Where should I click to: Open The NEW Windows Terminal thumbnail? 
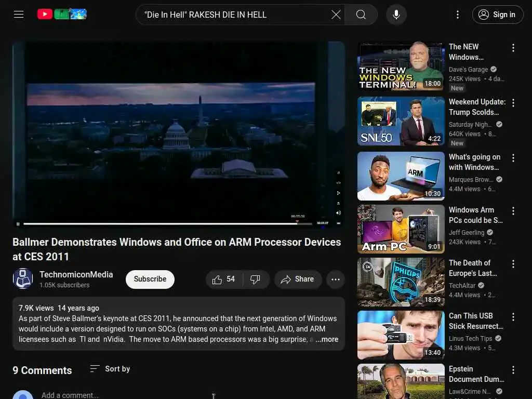[401, 66]
